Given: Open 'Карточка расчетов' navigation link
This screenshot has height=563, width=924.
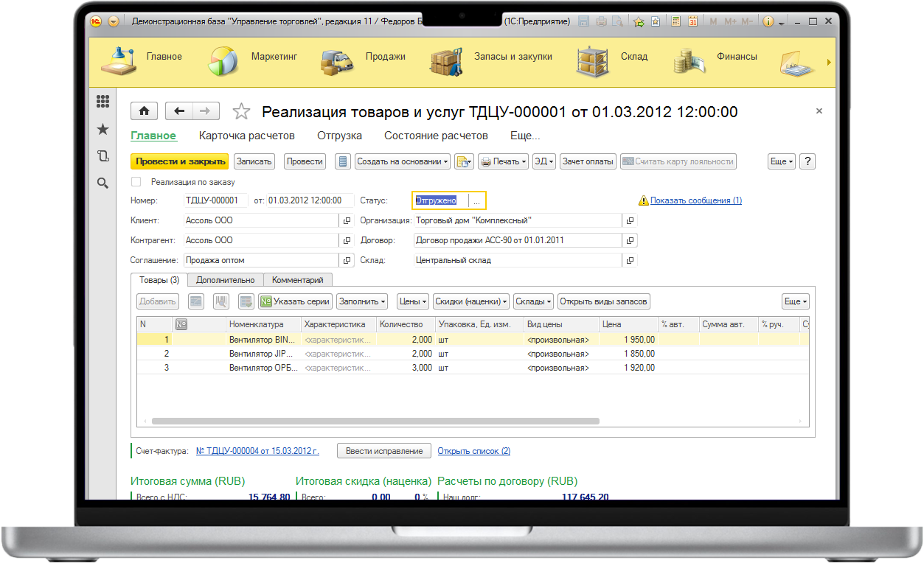Looking at the screenshot, I should [247, 136].
